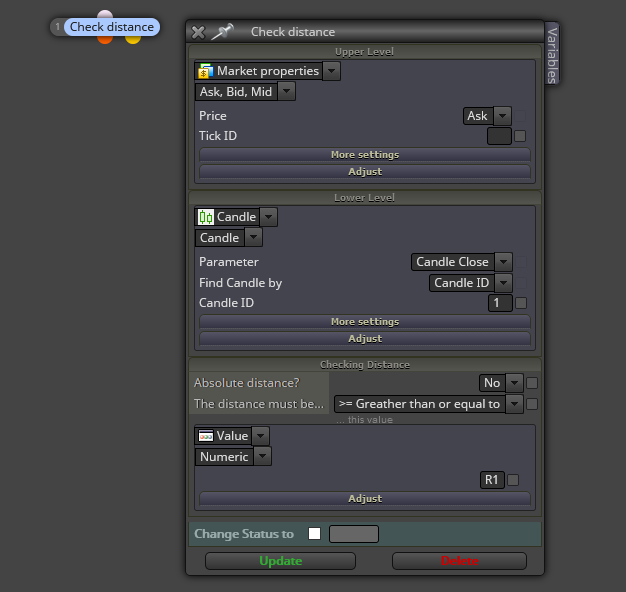Viewport: 626px width, 592px height.
Task: Toggle the checkbox next to Absolute distance
Action: 532,383
